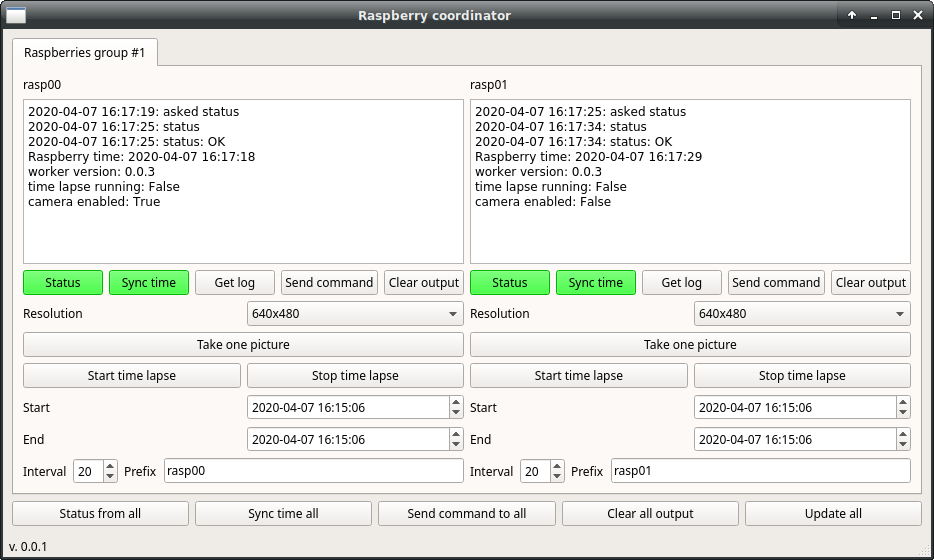The height and width of the screenshot is (560, 934).
Task: Start time lapse on rasp01
Action: [x=578, y=375]
